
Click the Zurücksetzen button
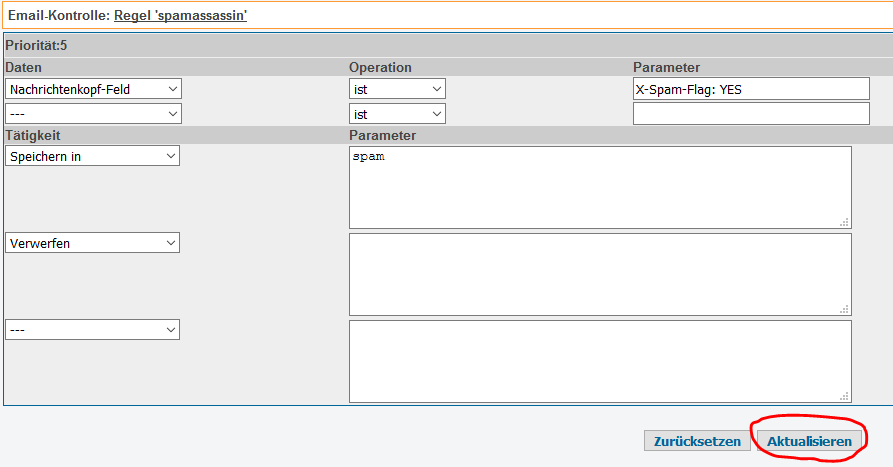tap(697, 441)
